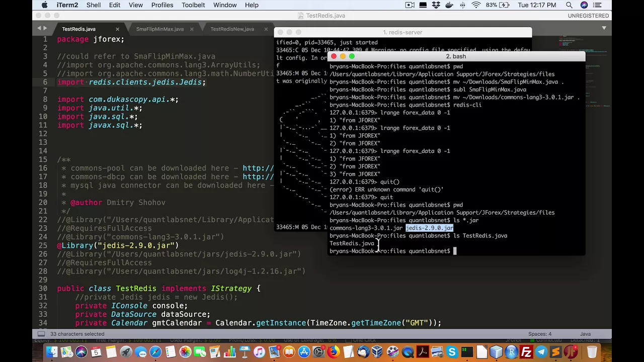This screenshot has height=362, width=644.
Task: Click the import redis.clients.jedis.Jedis line
Action: point(131,82)
